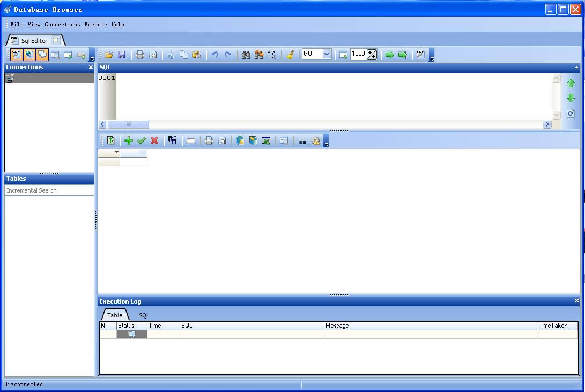Go to next SQL with green down arrow

pos(571,98)
